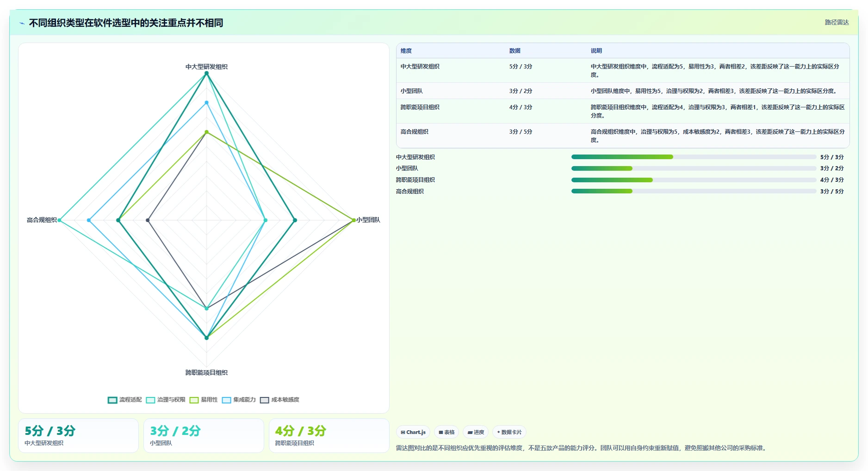Click the radar point at the 中大型研发组织 vertex

click(x=206, y=73)
